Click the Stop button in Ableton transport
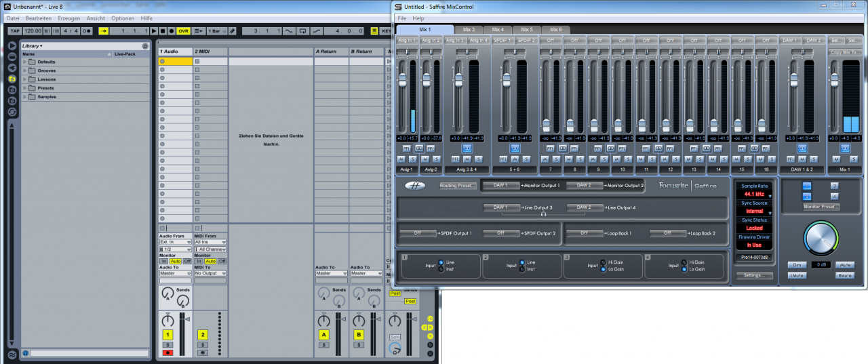This screenshot has height=364, width=868. [163, 31]
